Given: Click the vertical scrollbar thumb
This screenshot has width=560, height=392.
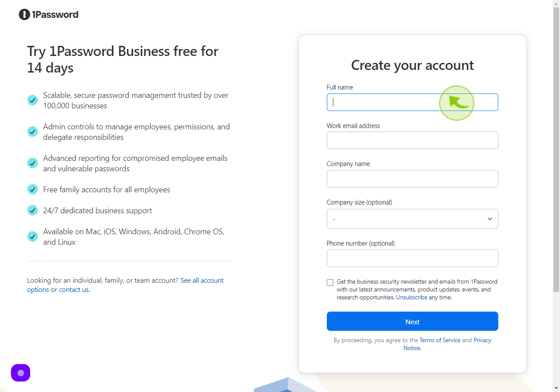Looking at the screenshot, I should 556,149.
